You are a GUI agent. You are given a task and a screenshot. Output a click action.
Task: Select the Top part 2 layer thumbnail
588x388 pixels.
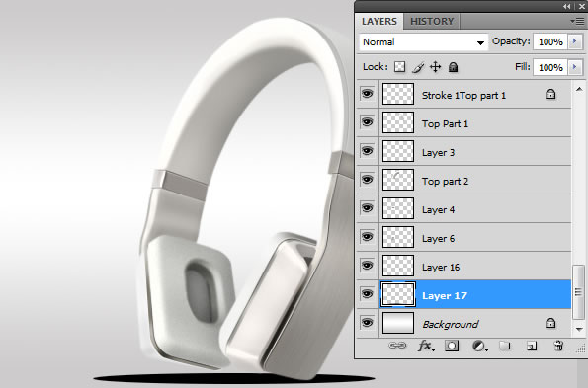pyautogui.click(x=398, y=180)
